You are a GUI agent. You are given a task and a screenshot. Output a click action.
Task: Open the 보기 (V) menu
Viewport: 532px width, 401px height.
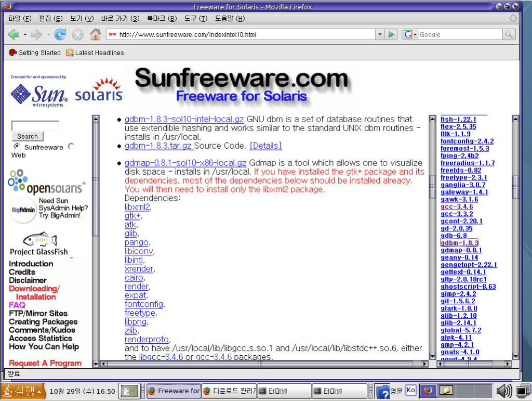(82, 18)
